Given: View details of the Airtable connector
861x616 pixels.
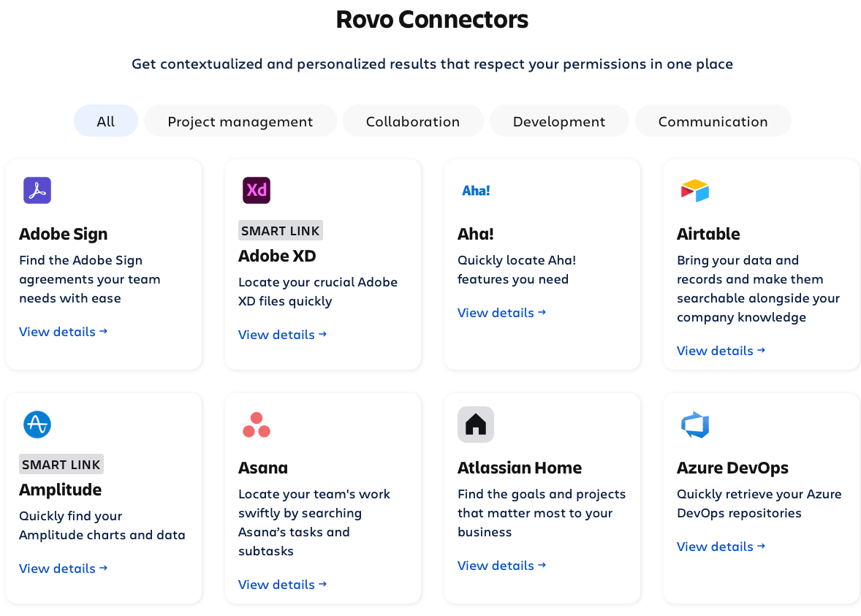Looking at the screenshot, I should (x=721, y=350).
